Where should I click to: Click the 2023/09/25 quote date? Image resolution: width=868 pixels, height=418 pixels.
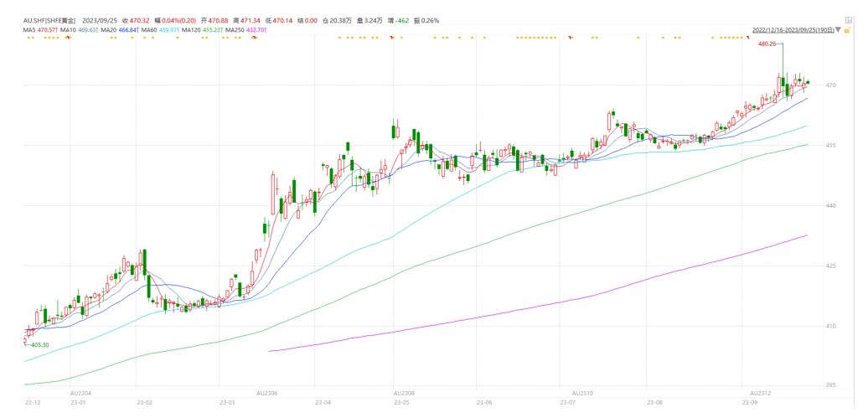tap(100, 20)
